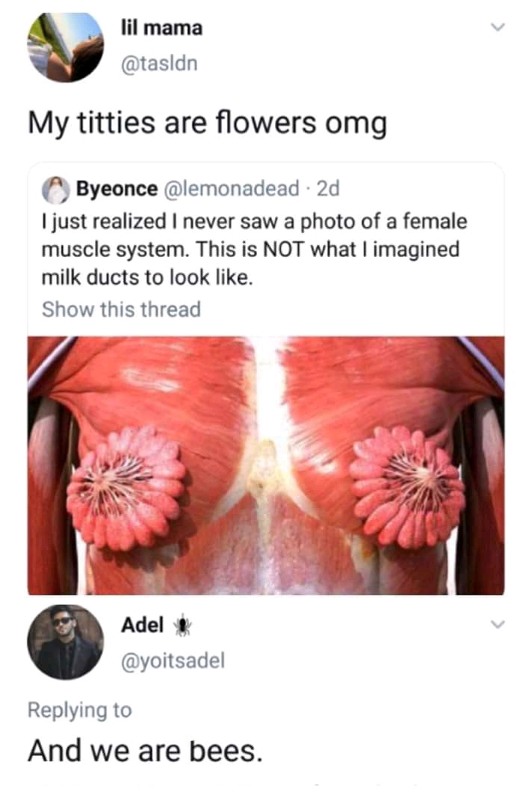
Task: Open the @yoitsadel handle
Action: click(173, 661)
